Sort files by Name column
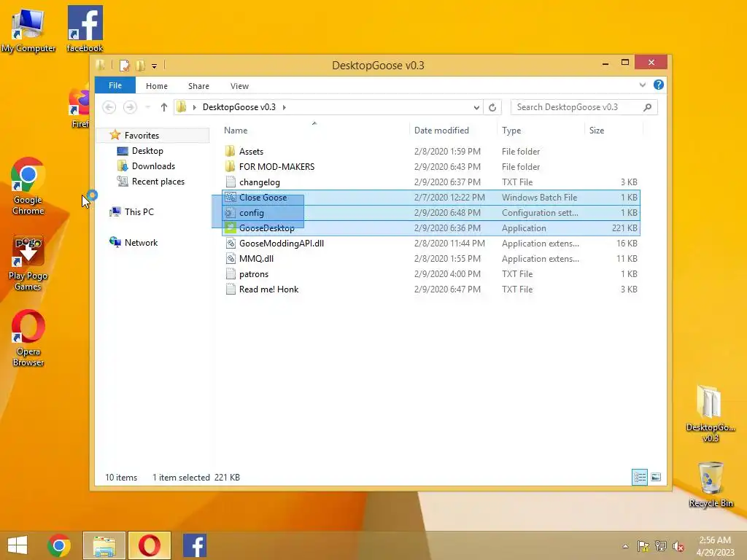The image size is (747, 560). click(x=236, y=131)
